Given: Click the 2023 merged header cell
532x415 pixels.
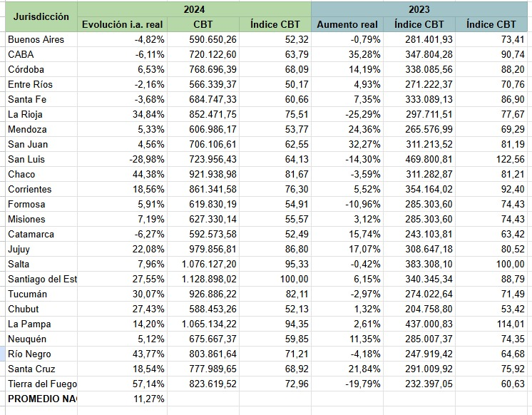Looking at the screenshot, I should 421,9.
